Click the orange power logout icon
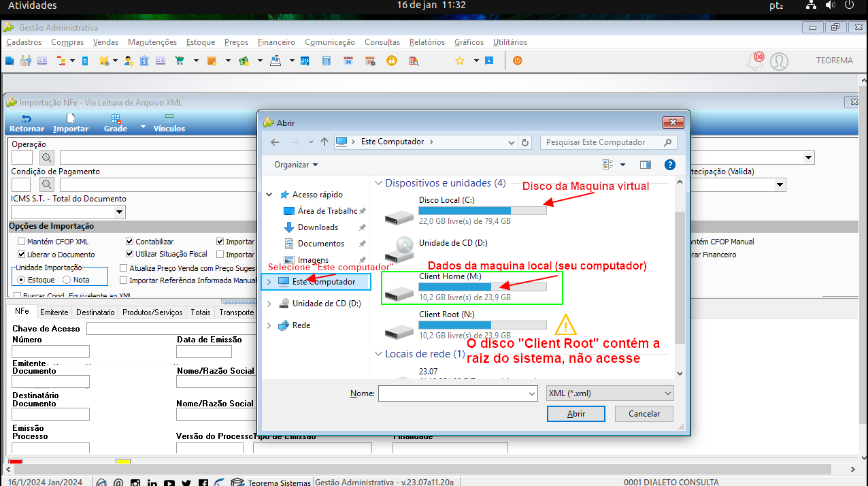Image resolution: width=868 pixels, height=486 pixels. tap(517, 61)
